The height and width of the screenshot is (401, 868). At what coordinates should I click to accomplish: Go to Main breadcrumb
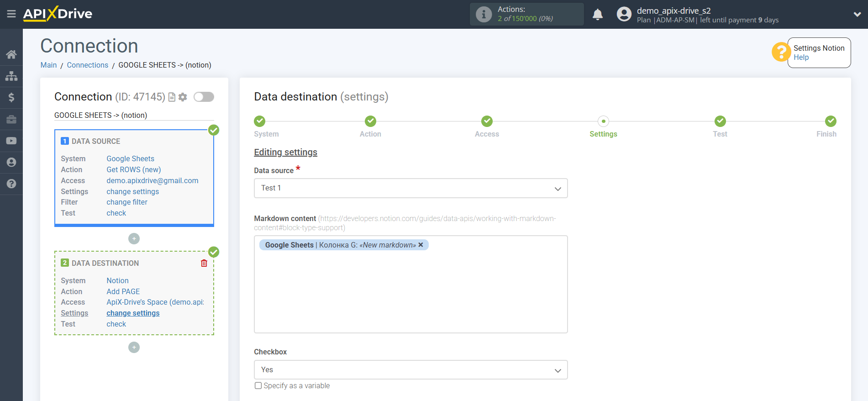(48, 65)
